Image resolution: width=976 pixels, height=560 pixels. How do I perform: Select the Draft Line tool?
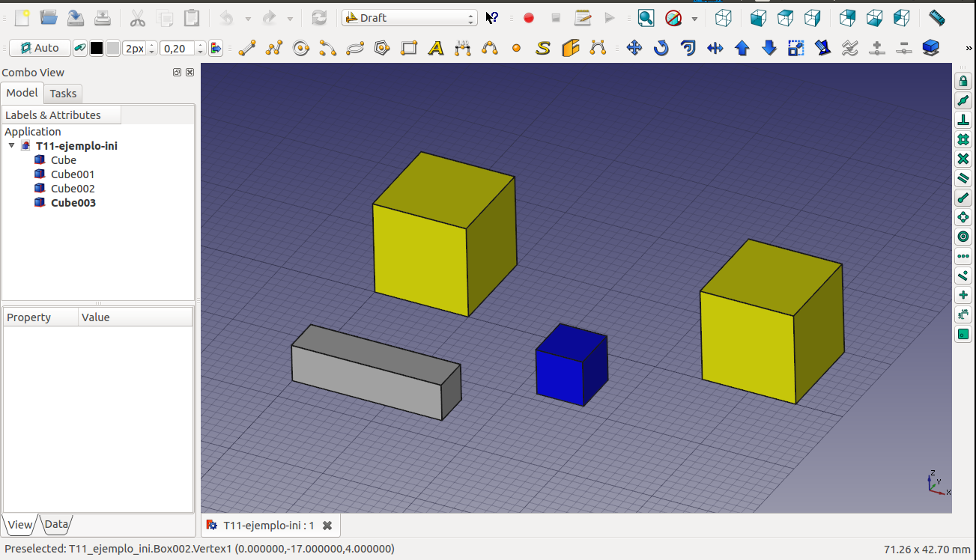[247, 49]
